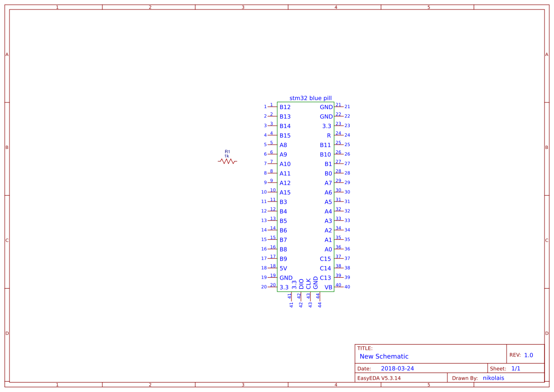Click pin label A7

point(328,183)
